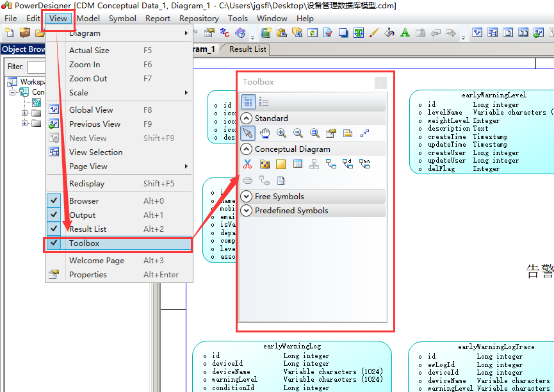Choose Redisplay from View menu
Viewport: 554px width, 392px height.
pyautogui.click(x=119, y=183)
